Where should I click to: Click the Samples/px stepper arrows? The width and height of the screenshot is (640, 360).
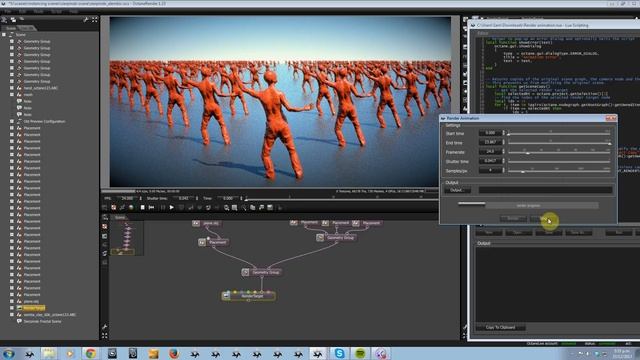coord(504,171)
